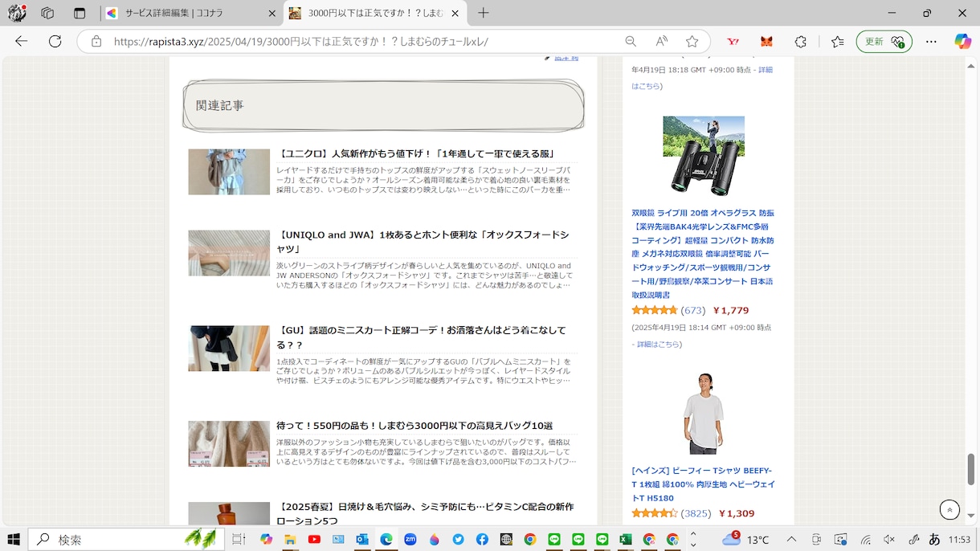Open the Windows Start menu
The width and height of the screenshot is (980, 551).
[x=14, y=540]
